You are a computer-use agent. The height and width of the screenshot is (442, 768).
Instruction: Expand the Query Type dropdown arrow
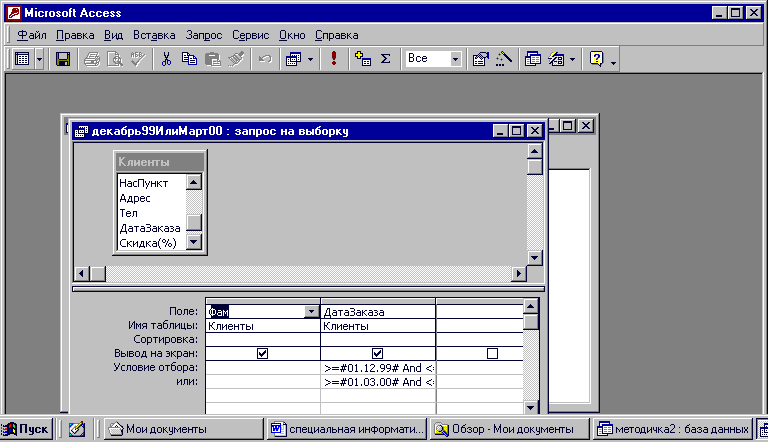[x=311, y=60]
